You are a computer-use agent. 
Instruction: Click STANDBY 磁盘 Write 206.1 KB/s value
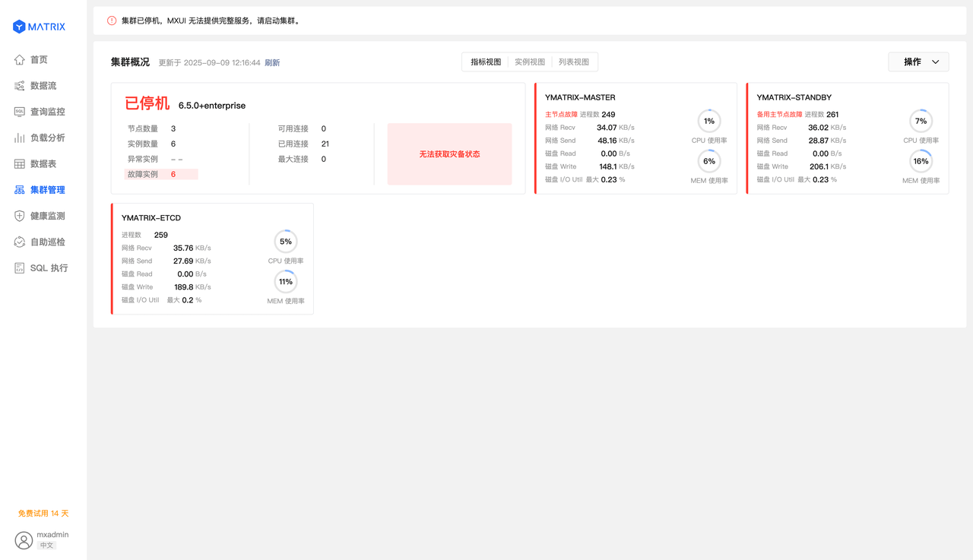click(x=828, y=166)
